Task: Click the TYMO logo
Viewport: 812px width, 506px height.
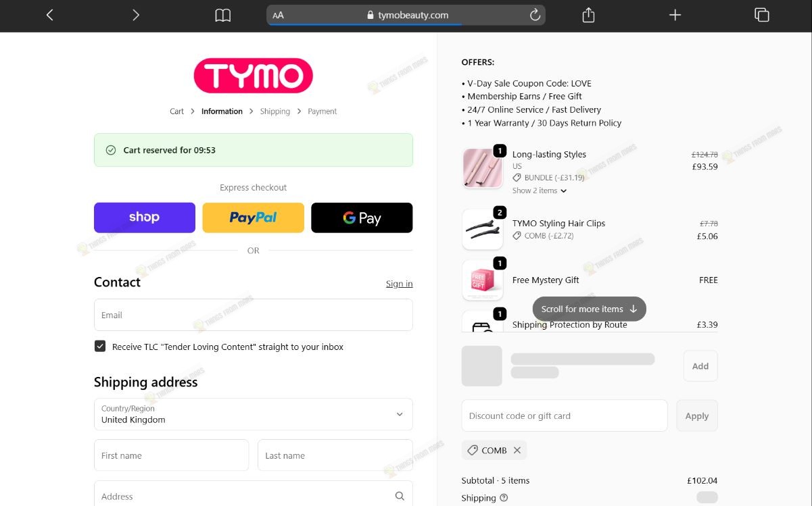Action: 254,75
